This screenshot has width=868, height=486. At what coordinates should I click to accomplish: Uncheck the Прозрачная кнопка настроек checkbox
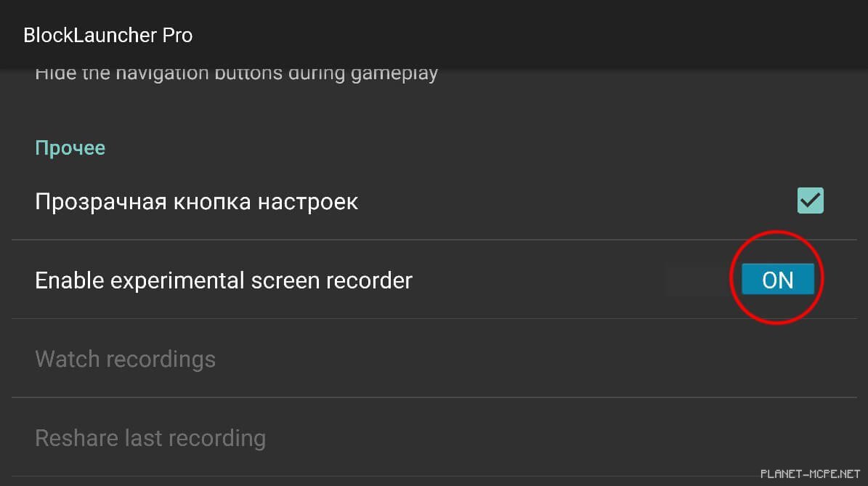click(x=810, y=201)
